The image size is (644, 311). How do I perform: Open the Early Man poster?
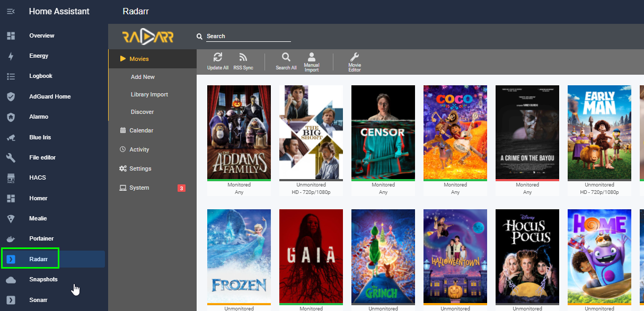(599, 132)
